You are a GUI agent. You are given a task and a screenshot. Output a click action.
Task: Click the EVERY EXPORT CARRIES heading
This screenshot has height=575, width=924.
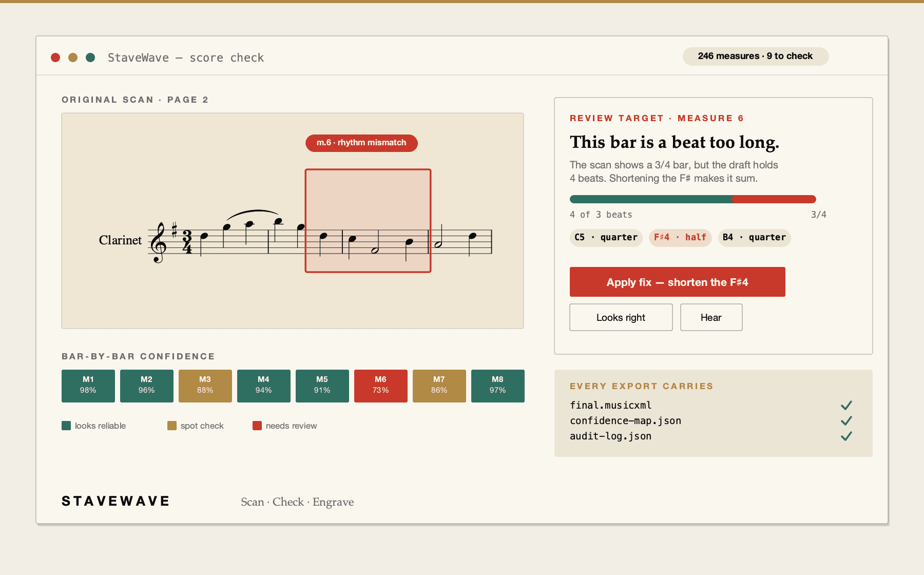point(642,386)
